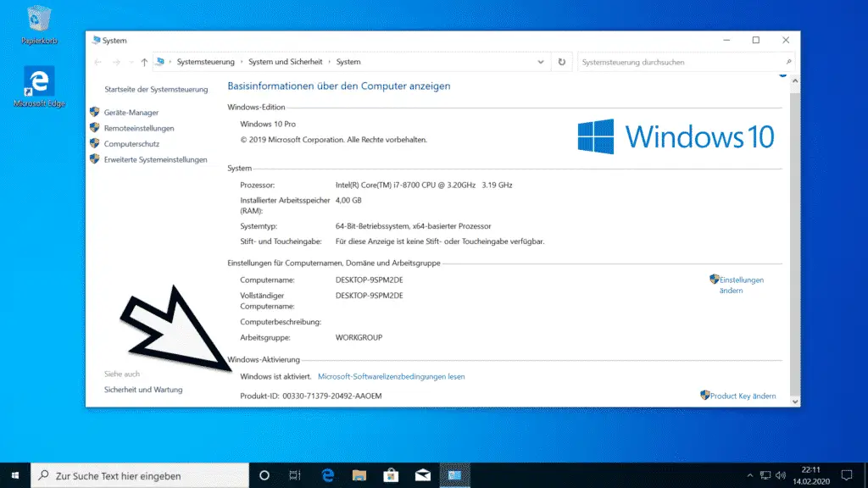Expand the chevron after Systemsteuerung breadcrumb
The image size is (868, 488).
tap(242, 62)
